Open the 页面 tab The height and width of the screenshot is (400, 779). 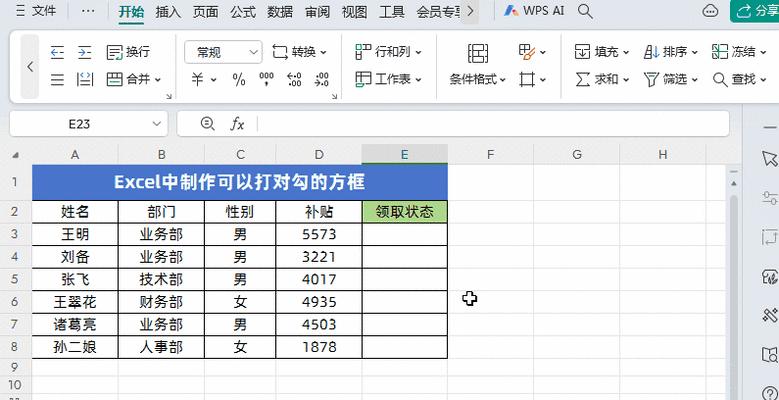205,12
